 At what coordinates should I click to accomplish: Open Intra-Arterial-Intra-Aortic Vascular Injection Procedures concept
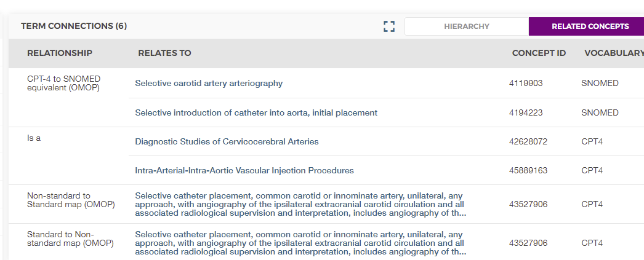point(244,170)
